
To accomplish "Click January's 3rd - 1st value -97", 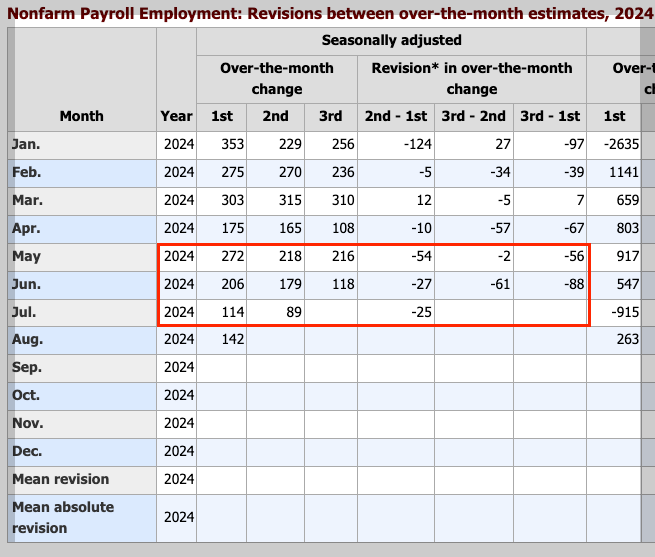I will 574,144.
